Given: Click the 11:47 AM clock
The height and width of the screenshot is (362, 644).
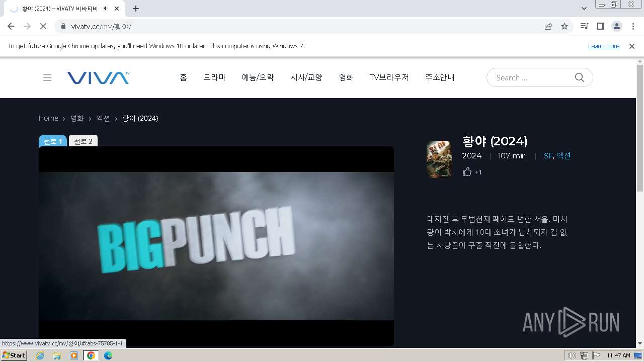Looking at the screenshot, I should (618, 355).
